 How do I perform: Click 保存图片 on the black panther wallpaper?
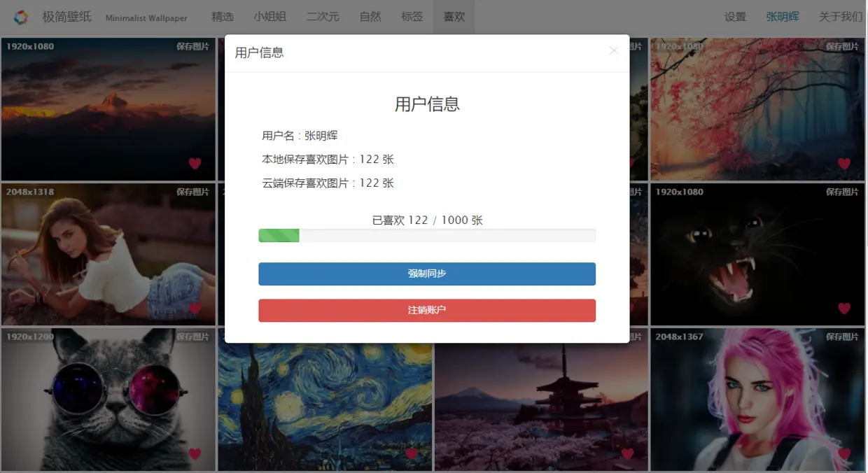842,192
